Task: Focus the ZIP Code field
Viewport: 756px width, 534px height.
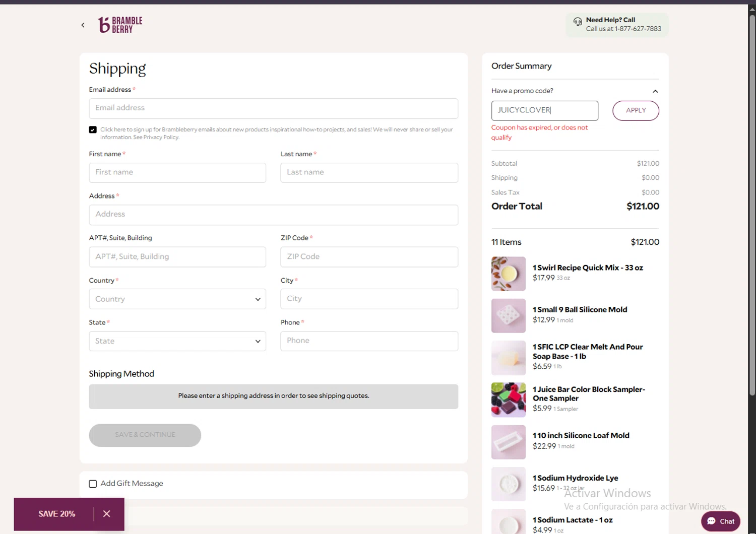Action: tap(369, 256)
